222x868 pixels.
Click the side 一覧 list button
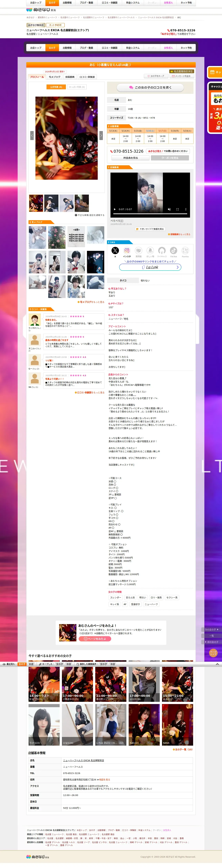[x=212, y=636]
